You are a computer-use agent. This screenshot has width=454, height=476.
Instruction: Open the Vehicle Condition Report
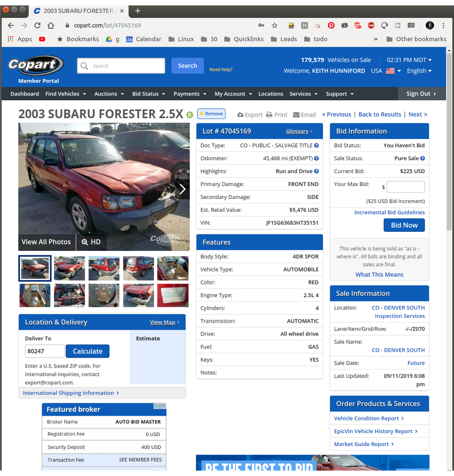(x=369, y=418)
